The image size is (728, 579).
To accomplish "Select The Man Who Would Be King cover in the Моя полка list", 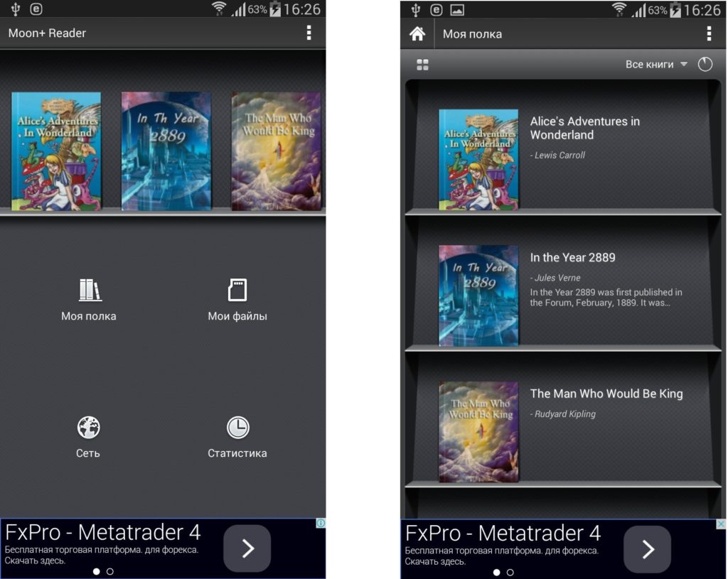I will pyautogui.click(x=478, y=432).
